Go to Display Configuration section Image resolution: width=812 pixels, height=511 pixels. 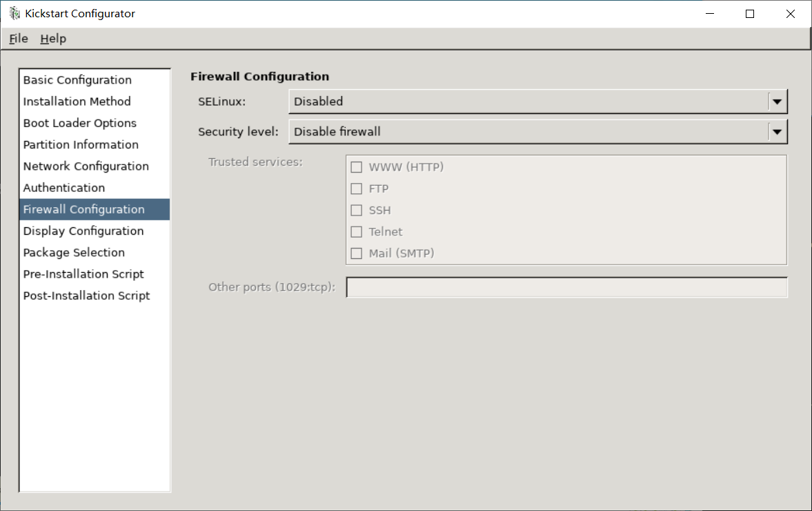point(95,231)
